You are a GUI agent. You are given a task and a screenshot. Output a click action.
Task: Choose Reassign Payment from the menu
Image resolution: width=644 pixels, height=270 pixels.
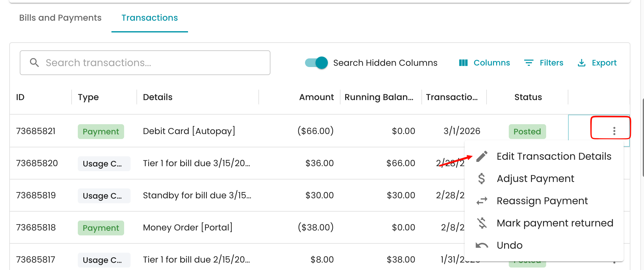[x=542, y=201]
